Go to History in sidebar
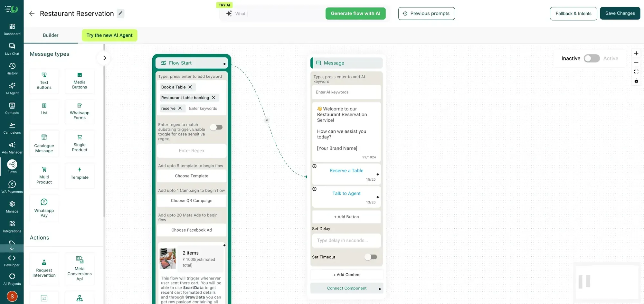Image resolution: width=644 pixels, height=304 pixels. (x=12, y=69)
